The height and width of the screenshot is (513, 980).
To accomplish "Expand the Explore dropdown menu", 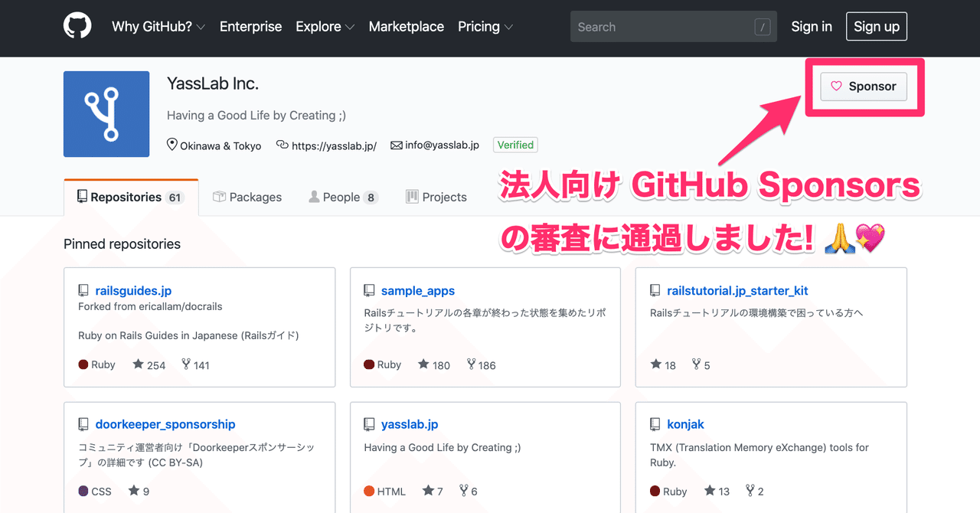I will click(325, 26).
